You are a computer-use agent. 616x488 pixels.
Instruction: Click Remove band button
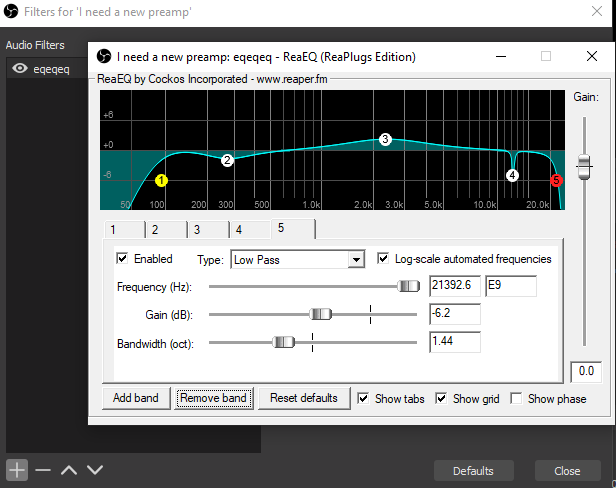tap(213, 398)
